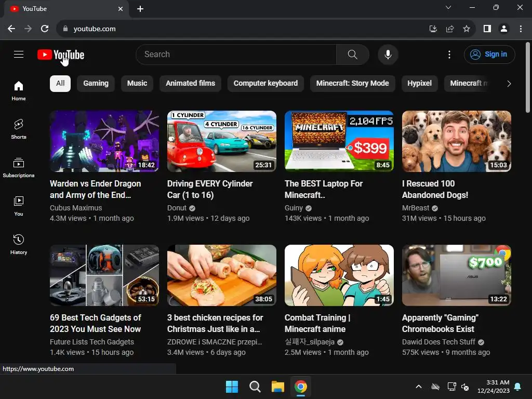Open the $399 Minecraft laptop thumbnail
Screen dimensions: 532x399
coord(339,141)
